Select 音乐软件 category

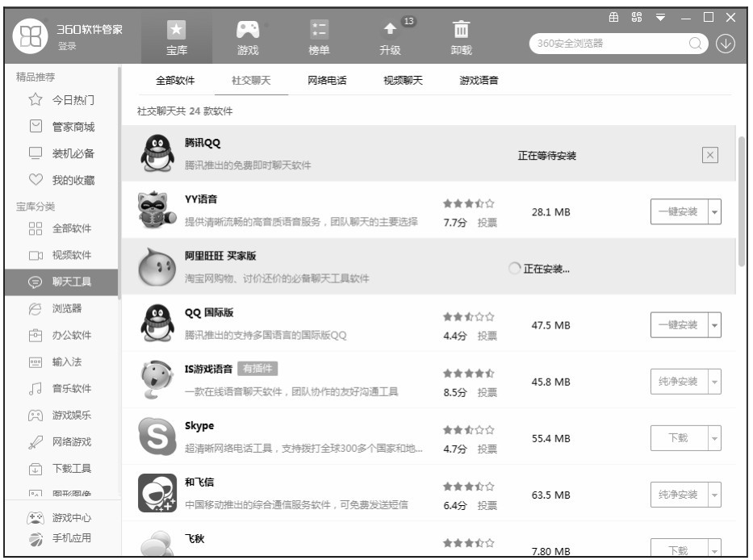(x=61, y=389)
